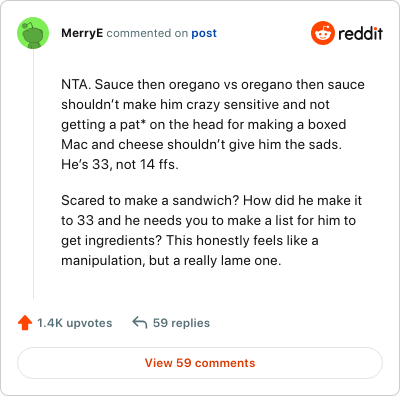Click the orange upvote arrow icon
This screenshot has width=400, height=396.
[x=25, y=323]
